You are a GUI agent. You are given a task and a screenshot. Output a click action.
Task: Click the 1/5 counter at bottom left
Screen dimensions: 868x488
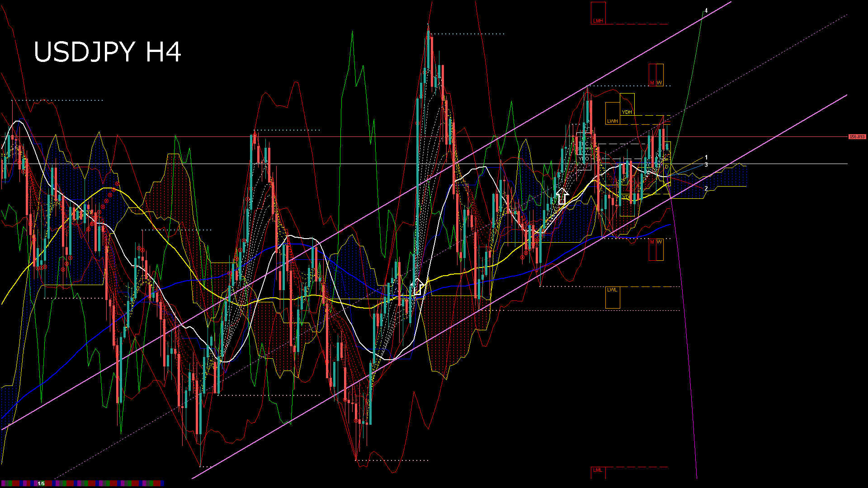click(x=41, y=483)
